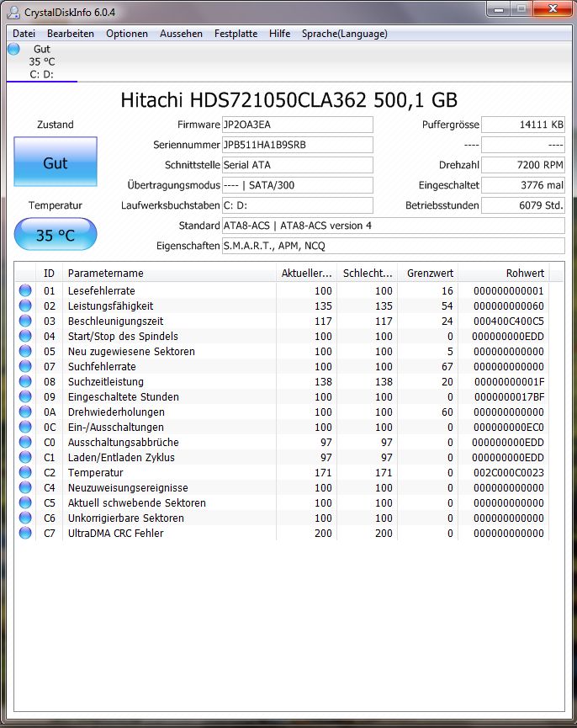Open the Datei menu

coord(24,34)
